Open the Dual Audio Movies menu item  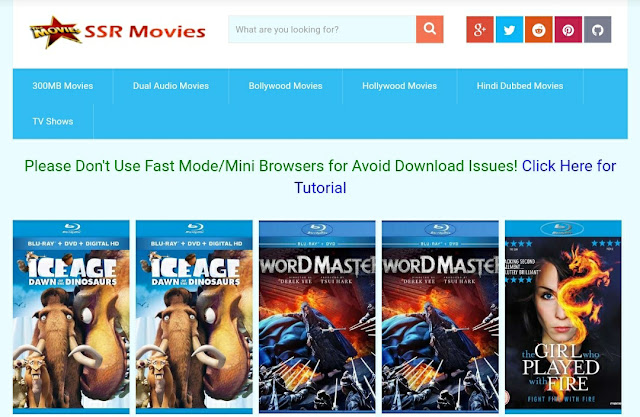click(171, 86)
